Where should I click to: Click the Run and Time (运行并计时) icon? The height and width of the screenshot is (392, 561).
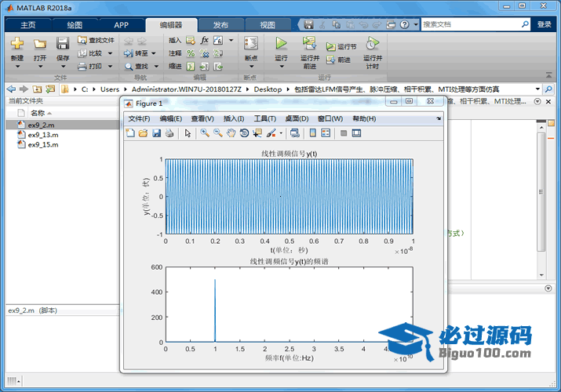[x=372, y=44]
